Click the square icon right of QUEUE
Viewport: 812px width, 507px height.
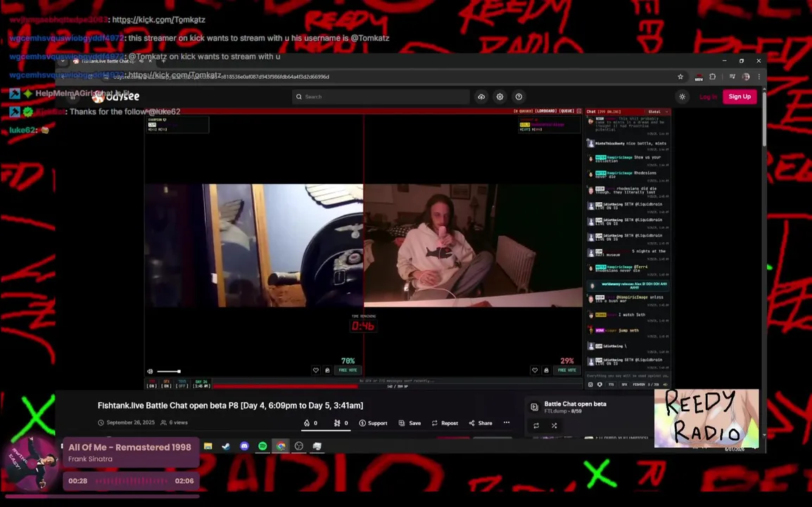tap(579, 111)
